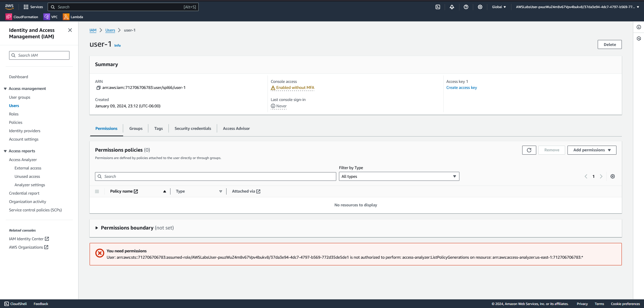The image size is (644, 308).
Task: Expand the Permissions boundary section
Action: click(x=97, y=228)
